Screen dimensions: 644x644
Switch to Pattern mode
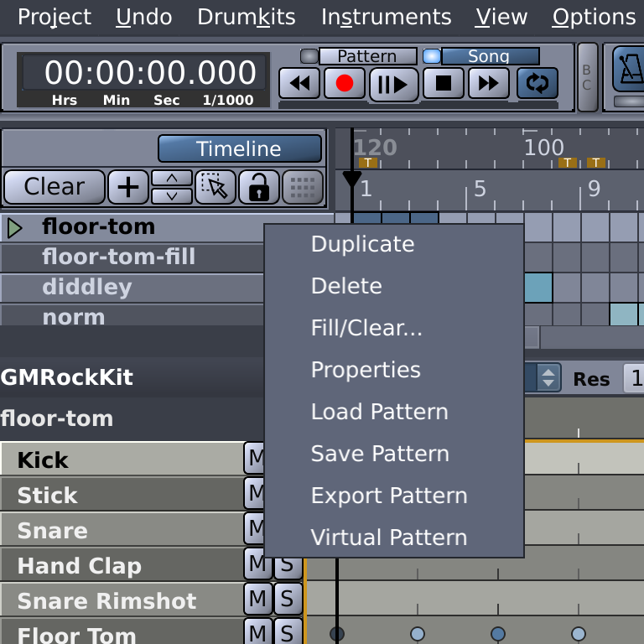tap(367, 56)
